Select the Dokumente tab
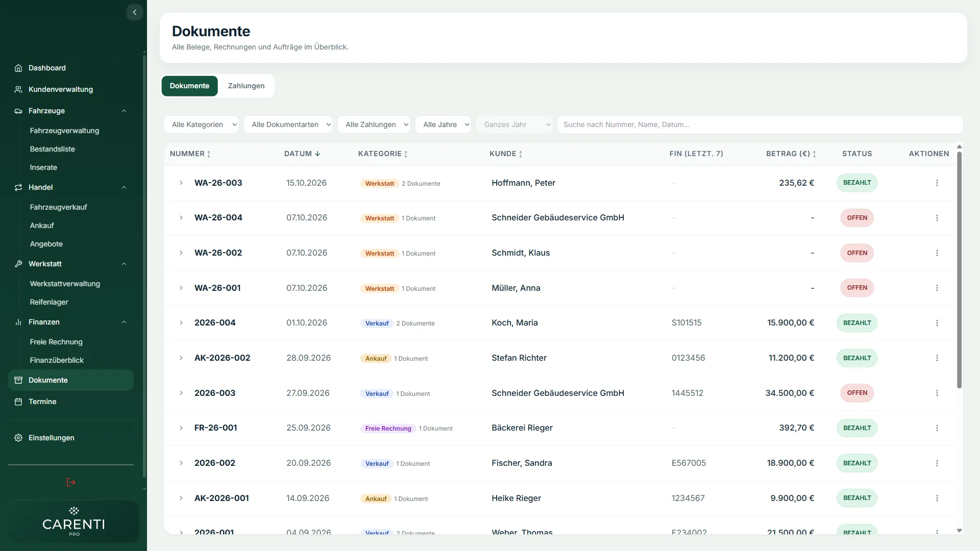980x551 pixels. click(x=189, y=86)
